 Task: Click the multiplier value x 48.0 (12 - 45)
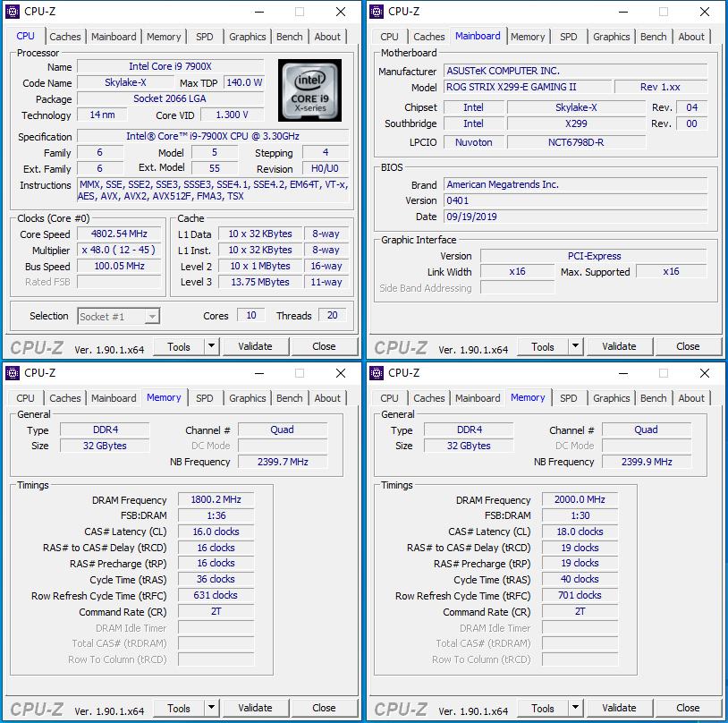coord(119,250)
